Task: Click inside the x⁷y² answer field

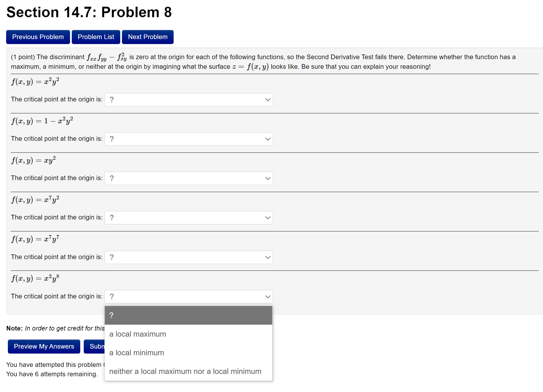Action: [175, 217]
